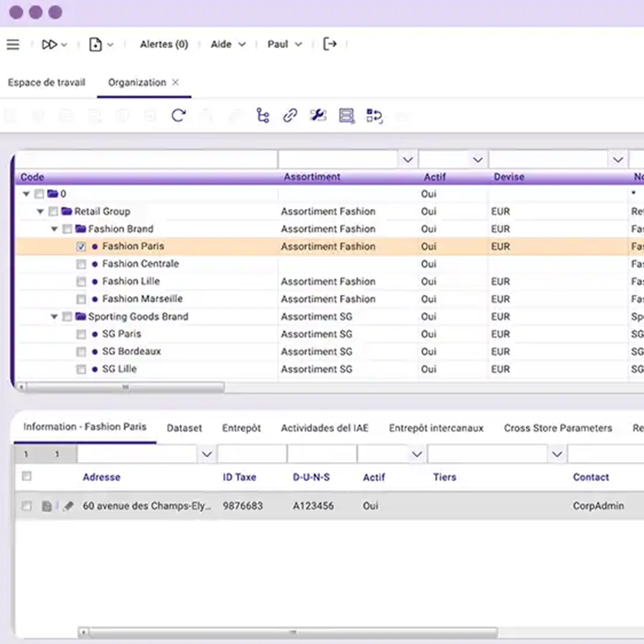644x644 pixels.
Task: Click the folder icon of node 0
Action: pyautogui.click(x=53, y=193)
